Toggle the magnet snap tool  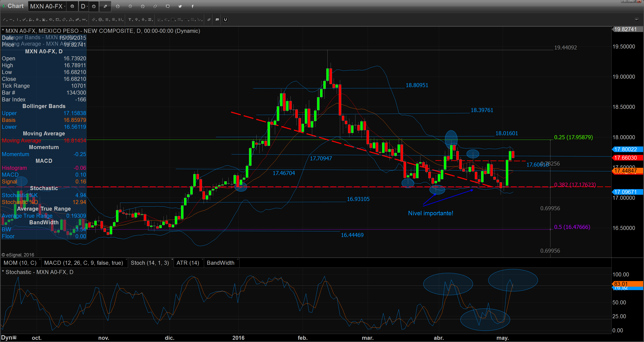pyautogui.click(x=225, y=20)
